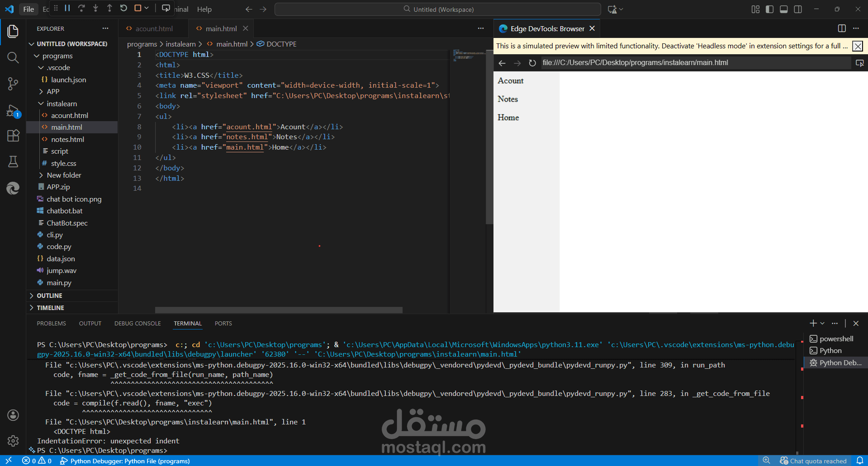Switch to the OUTPUT panel tab
The width and height of the screenshot is (868, 466).
point(90,323)
